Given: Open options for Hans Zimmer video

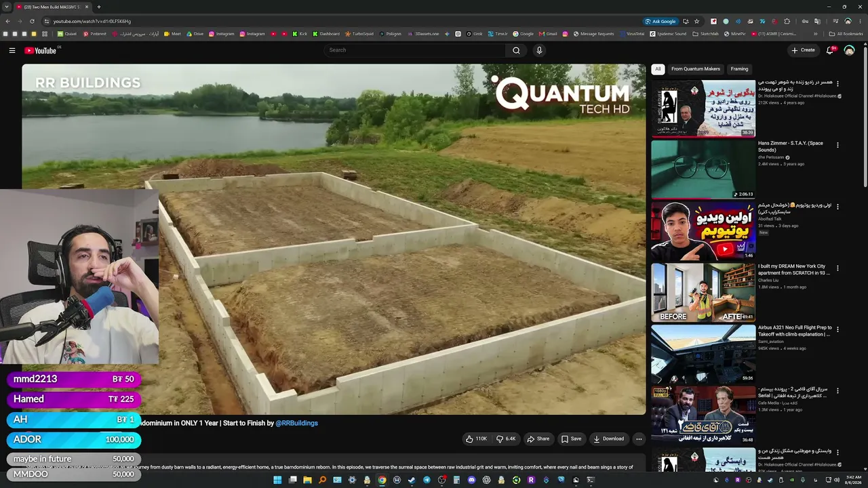Looking at the screenshot, I should point(837,145).
